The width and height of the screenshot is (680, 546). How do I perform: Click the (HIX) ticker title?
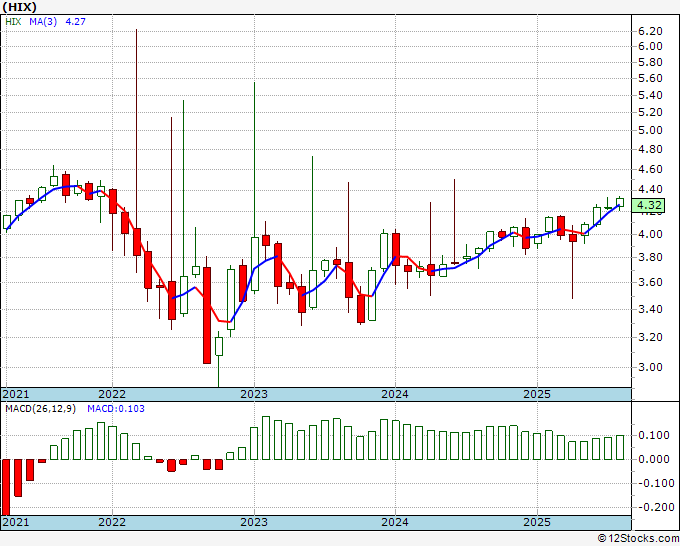[x=19, y=7]
